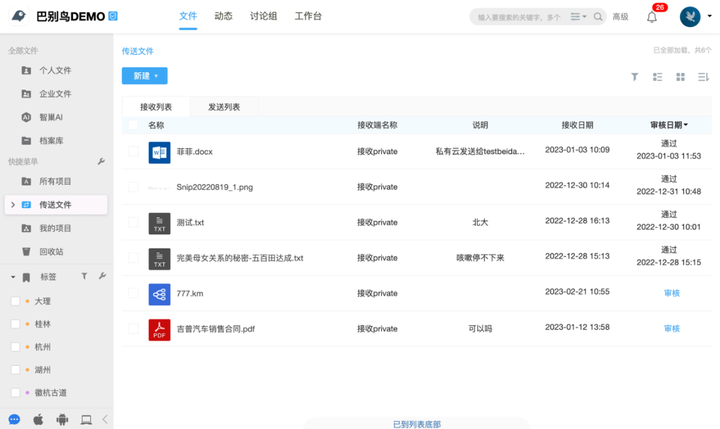Open 智巢AI in the sidebar
The height and width of the screenshot is (429, 720).
[x=51, y=117]
